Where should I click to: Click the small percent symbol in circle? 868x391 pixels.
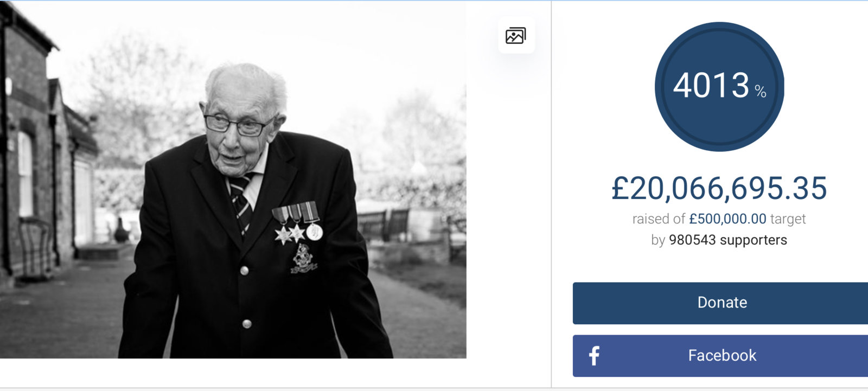[x=761, y=92]
